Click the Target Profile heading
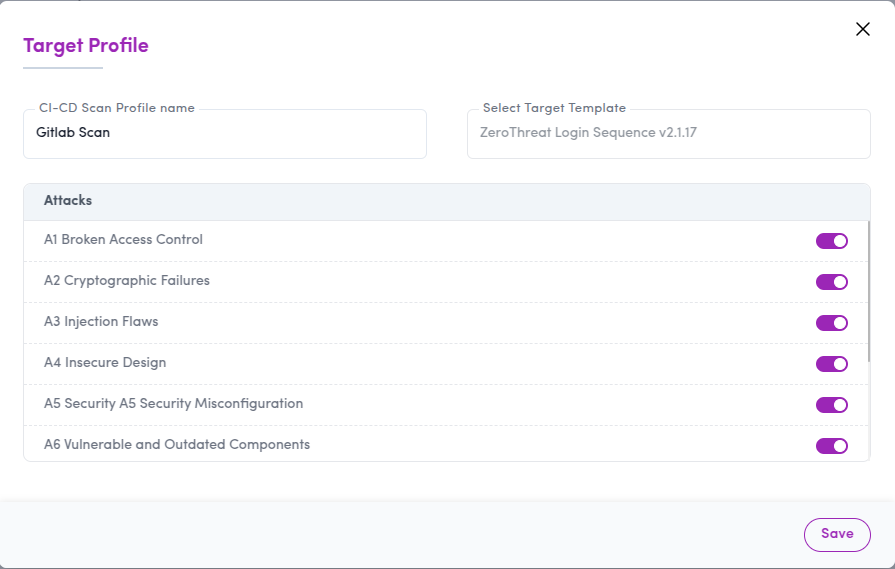Screen dimensions: 895x569 86,45
